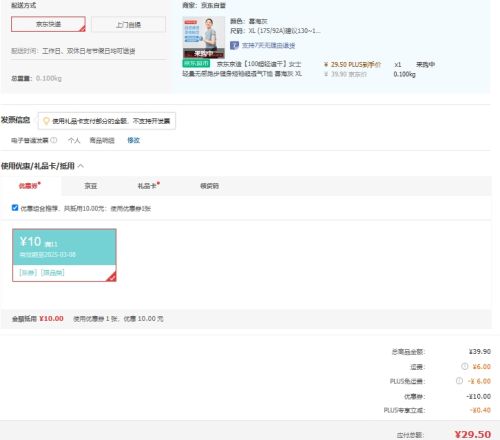Click the info icon beside PLUS免运费
Viewport: 500px width, 440px height.
click(459, 381)
